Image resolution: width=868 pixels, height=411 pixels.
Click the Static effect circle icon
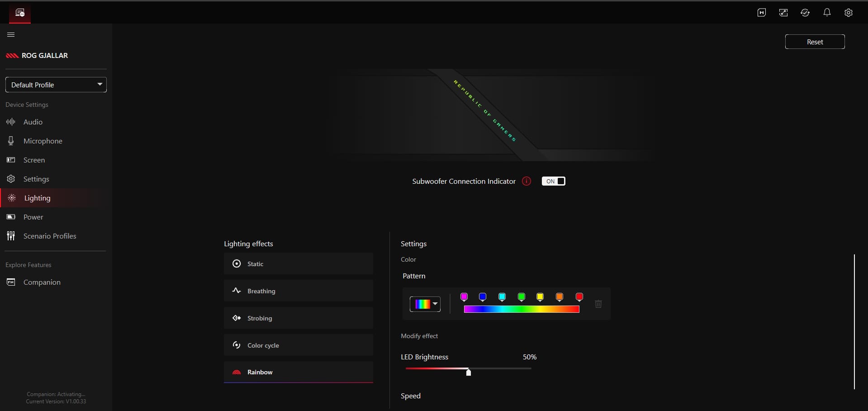[x=237, y=263]
